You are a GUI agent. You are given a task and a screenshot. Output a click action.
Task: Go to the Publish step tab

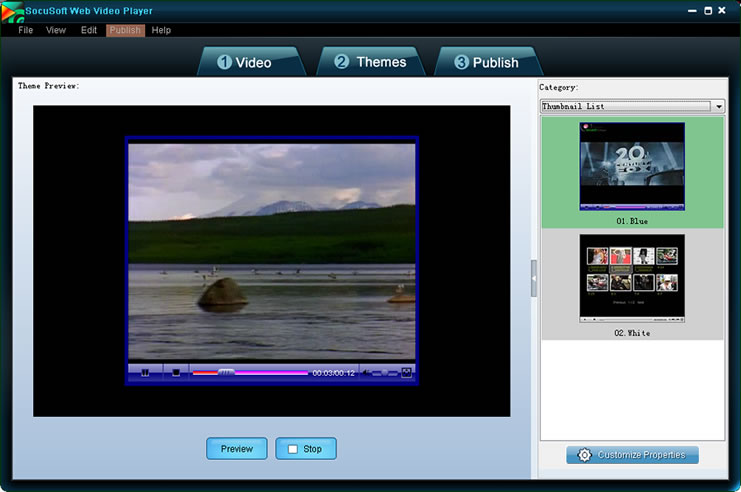click(486, 62)
